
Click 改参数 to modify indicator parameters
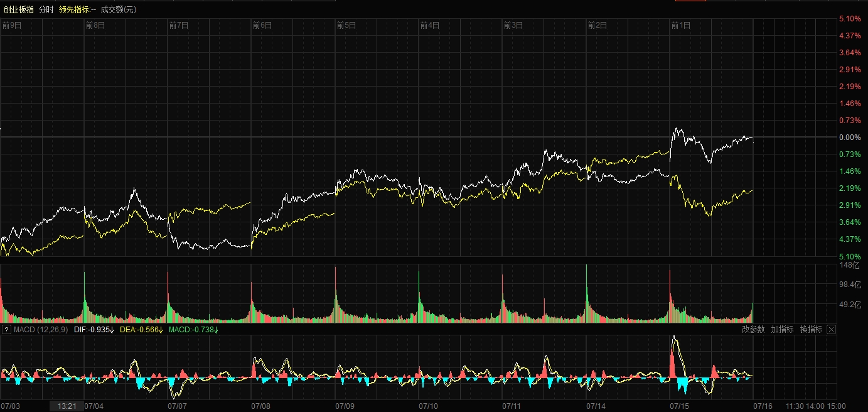pyautogui.click(x=753, y=330)
